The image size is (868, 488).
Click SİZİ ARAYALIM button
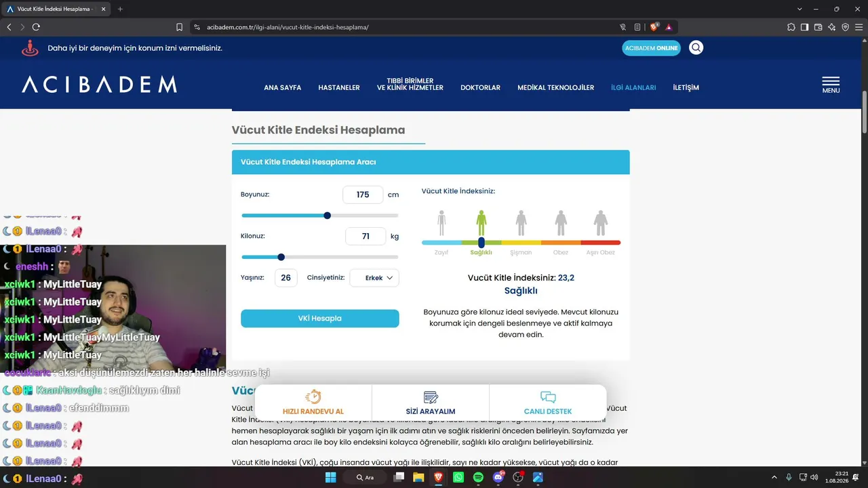coord(431,403)
